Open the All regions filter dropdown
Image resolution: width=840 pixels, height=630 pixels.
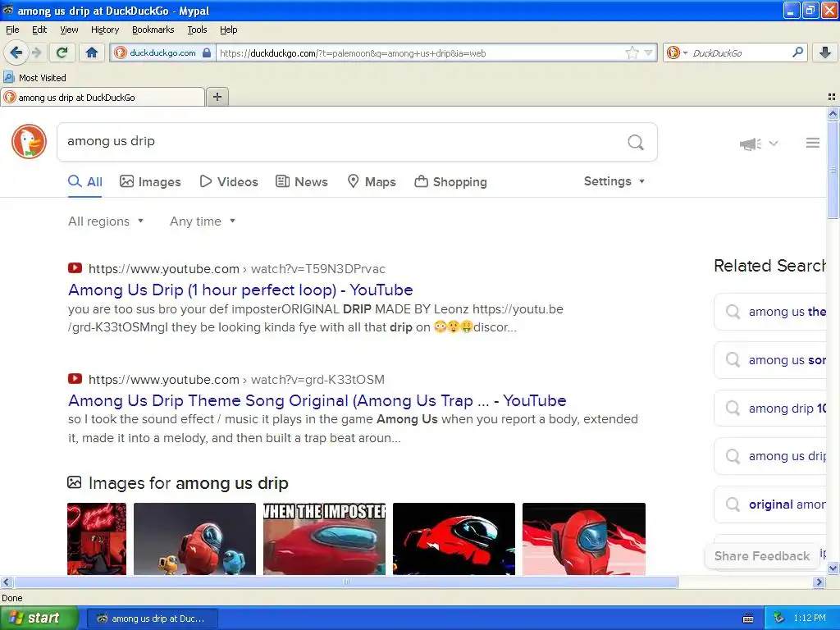coord(106,221)
